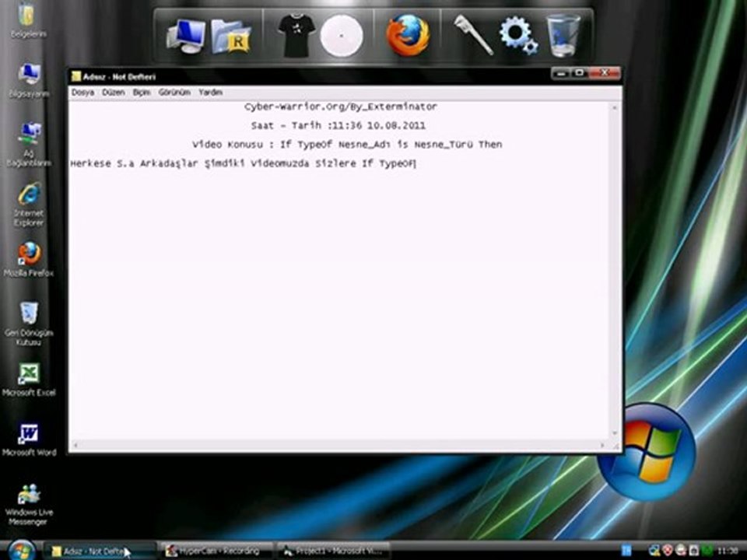Launch the black t-shirt dock icon

pos(296,37)
